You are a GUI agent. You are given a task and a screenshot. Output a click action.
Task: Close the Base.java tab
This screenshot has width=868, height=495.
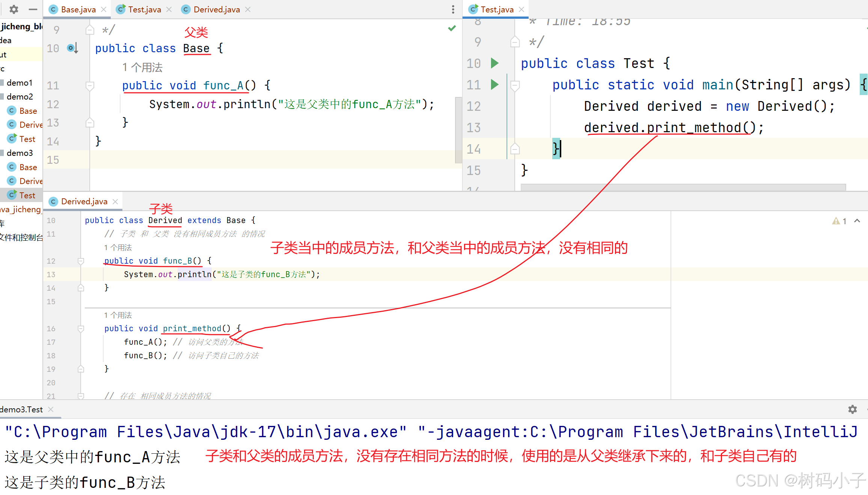104,9
